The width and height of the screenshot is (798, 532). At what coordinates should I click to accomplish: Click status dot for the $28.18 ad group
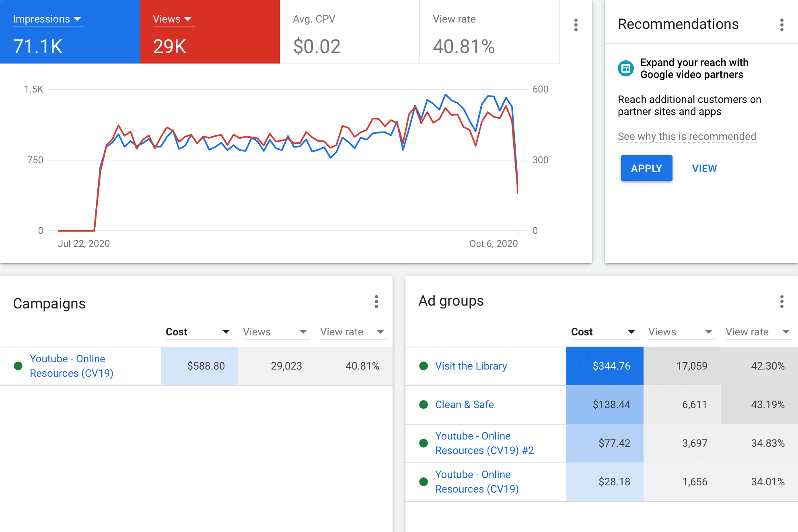[x=424, y=482]
